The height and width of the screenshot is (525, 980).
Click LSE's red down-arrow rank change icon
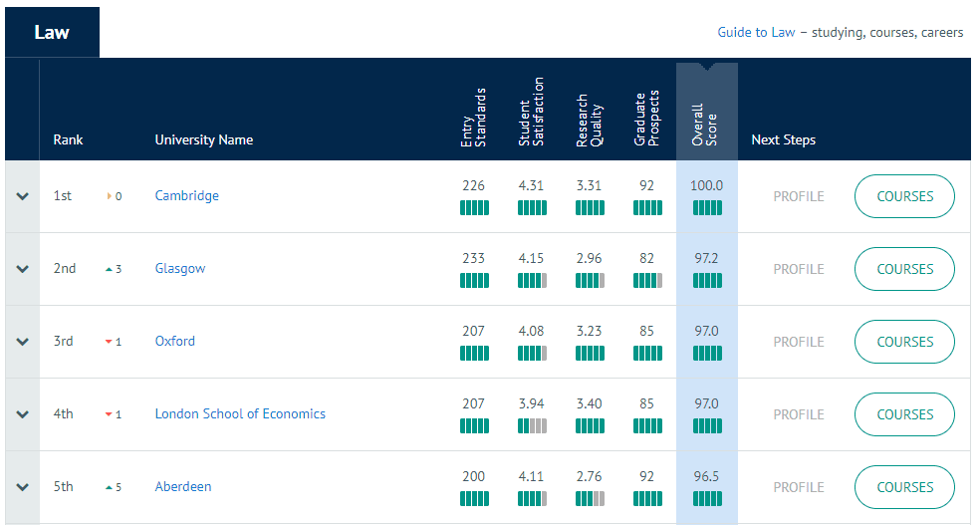(x=109, y=414)
